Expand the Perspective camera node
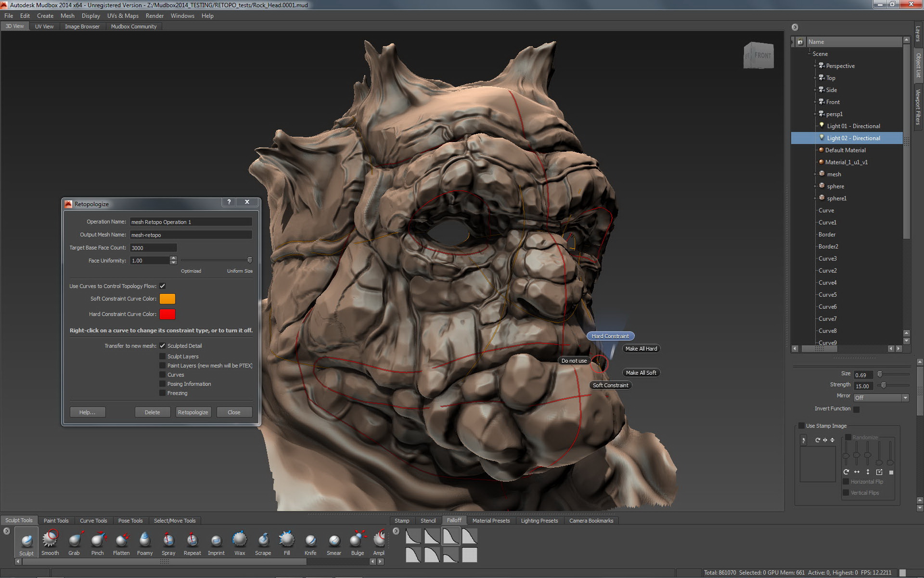The height and width of the screenshot is (578, 924). (x=815, y=66)
